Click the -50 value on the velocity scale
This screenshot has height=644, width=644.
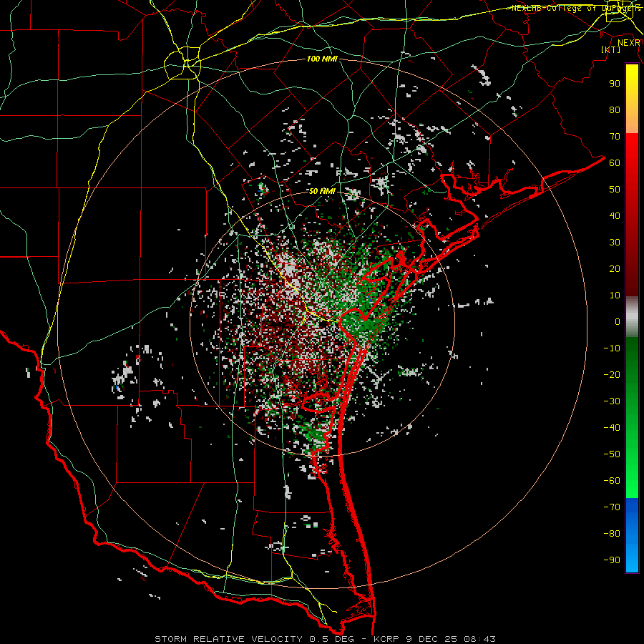(x=612, y=454)
